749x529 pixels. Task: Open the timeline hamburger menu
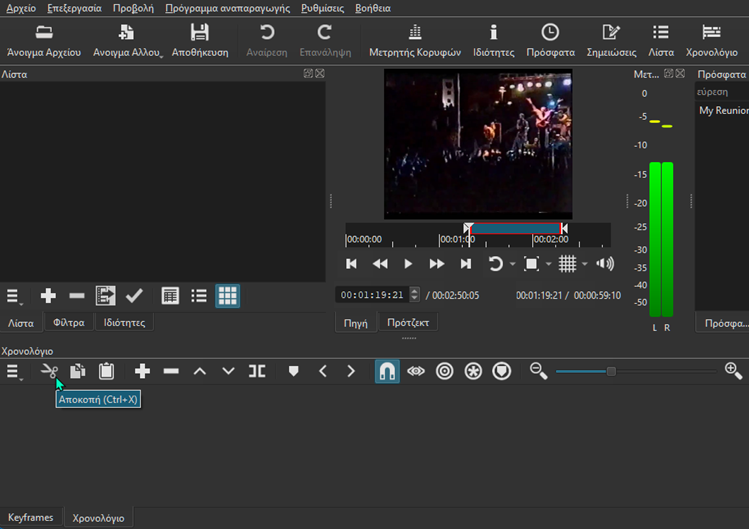click(x=14, y=371)
